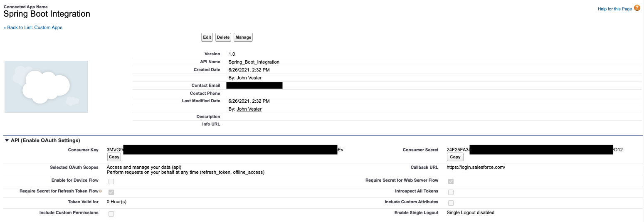This screenshot has height=222, width=644.
Task: Click the Callback URL value text
Action: (x=476, y=168)
